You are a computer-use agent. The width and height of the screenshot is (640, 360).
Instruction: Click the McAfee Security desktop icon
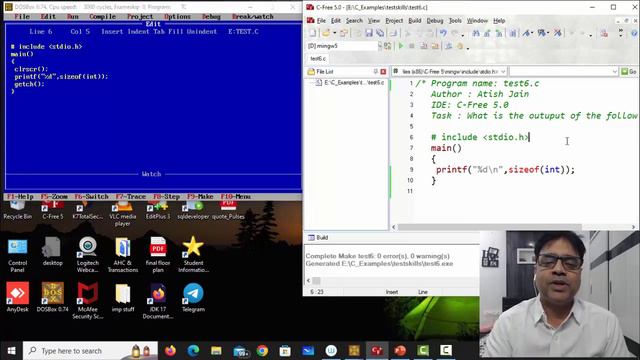[87, 300]
